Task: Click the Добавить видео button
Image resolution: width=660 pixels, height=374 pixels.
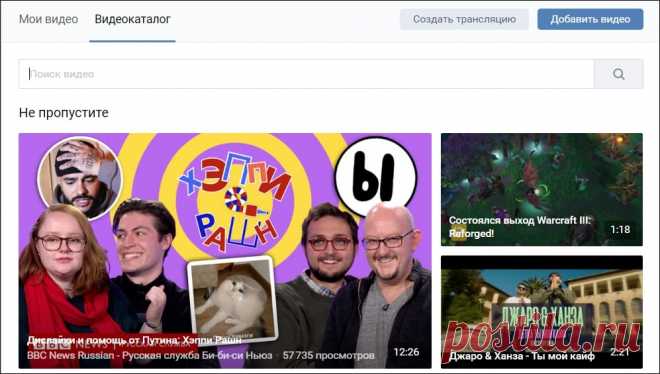Action: tap(590, 19)
